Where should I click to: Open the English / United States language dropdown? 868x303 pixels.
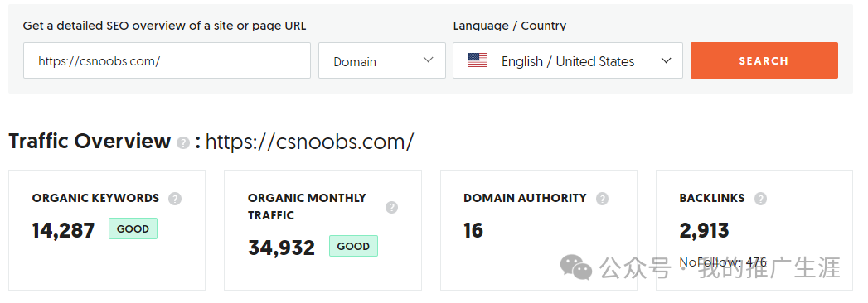click(x=567, y=60)
